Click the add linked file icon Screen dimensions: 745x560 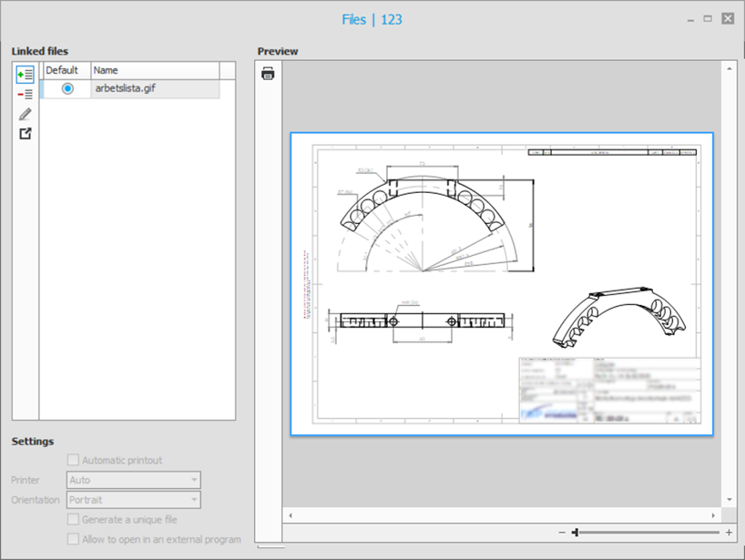(25, 74)
